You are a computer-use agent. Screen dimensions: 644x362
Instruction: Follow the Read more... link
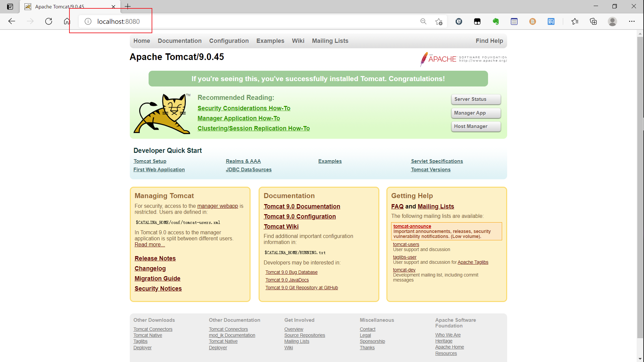150,245
